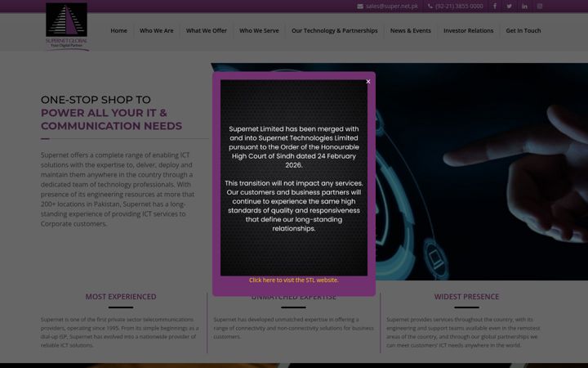Open the Get In Touch page

tap(523, 31)
